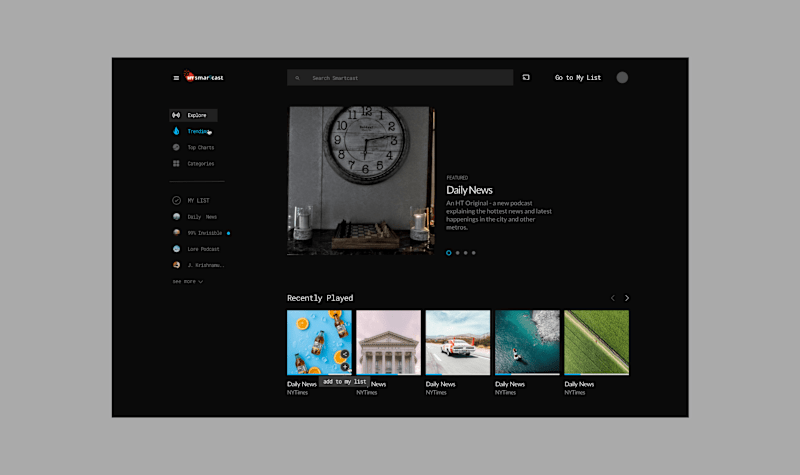The width and height of the screenshot is (800, 475).
Task: Open the white car podcast thumbnail
Action: pos(458,342)
